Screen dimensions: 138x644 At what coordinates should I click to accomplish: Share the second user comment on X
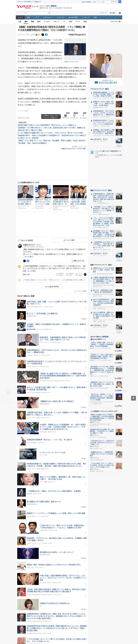coord(85,274)
